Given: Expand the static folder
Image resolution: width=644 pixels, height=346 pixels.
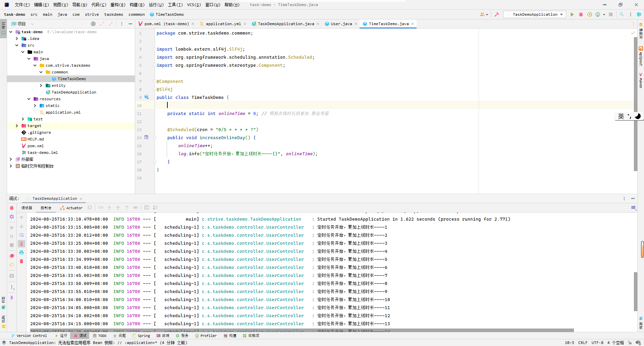Looking at the screenshot, I should (35, 106).
